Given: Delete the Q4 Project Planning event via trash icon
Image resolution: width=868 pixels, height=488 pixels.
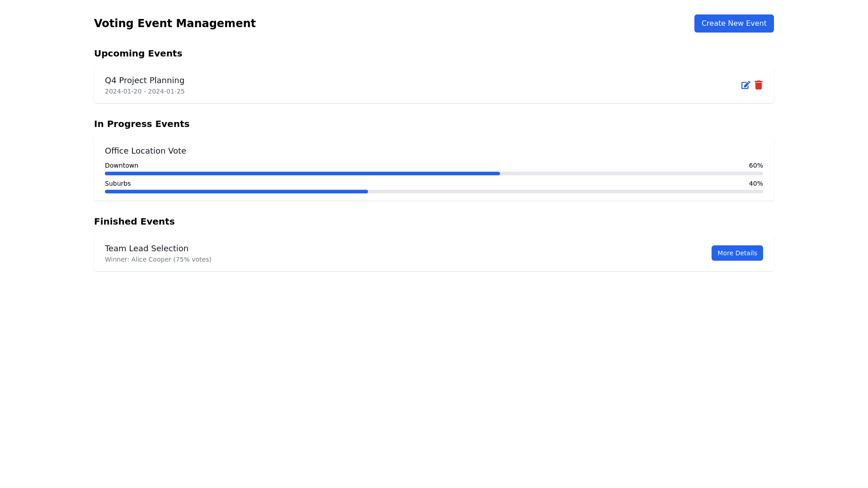Looking at the screenshot, I should point(759,85).
